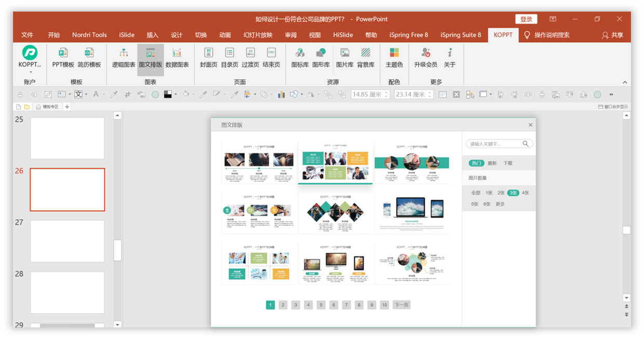Choose the laptop and devices layout template

tap(412, 214)
